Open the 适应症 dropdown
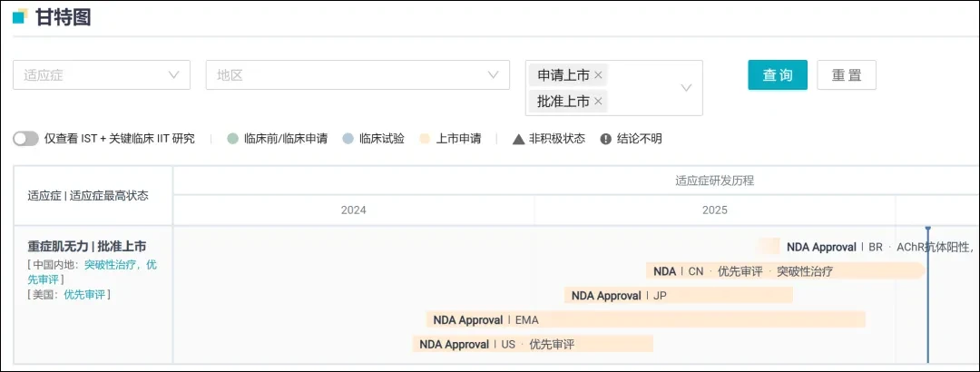This screenshot has height=372, width=980. [x=102, y=75]
